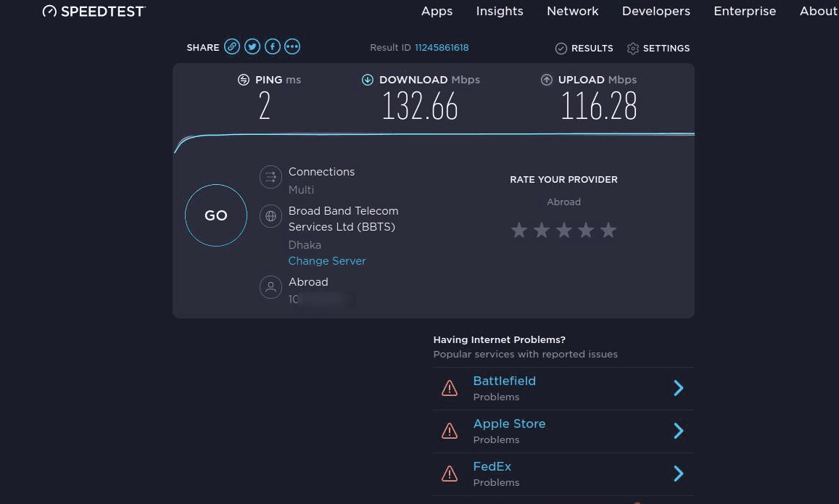Expand Apple Store problems arrow

[x=678, y=431]
